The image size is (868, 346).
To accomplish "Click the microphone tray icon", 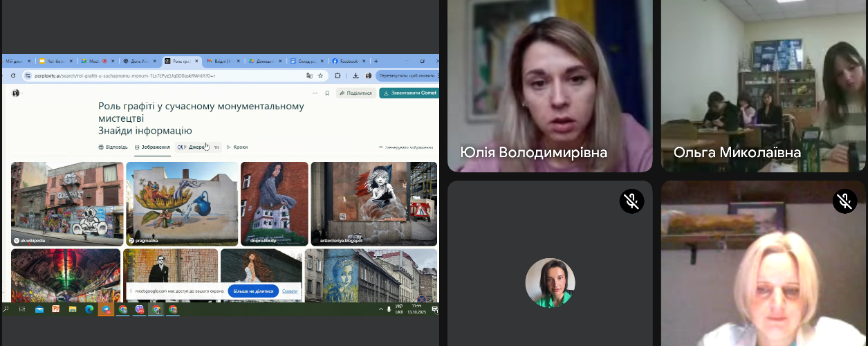I will [389, 309].
